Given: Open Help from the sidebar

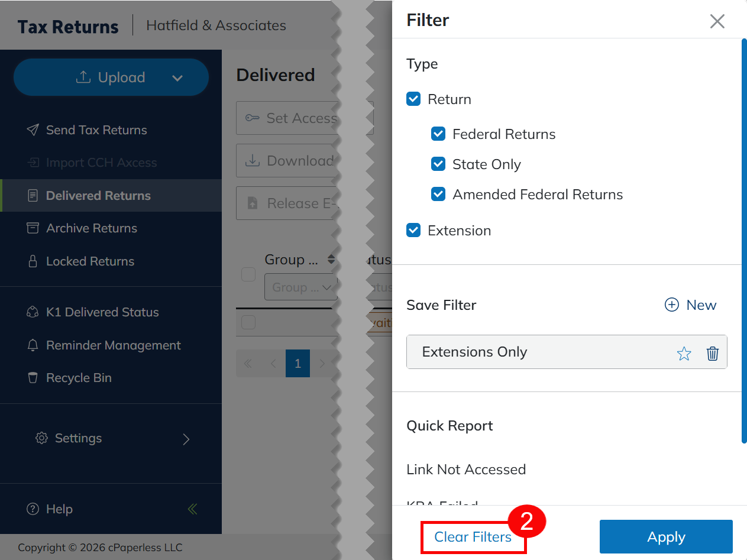Looking at the screenshot, I should point(59,509).
